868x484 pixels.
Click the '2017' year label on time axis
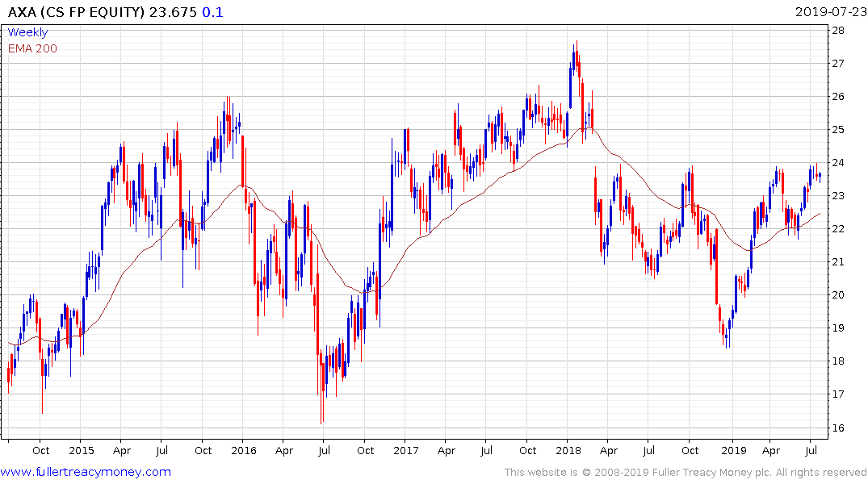coord(406,450)
